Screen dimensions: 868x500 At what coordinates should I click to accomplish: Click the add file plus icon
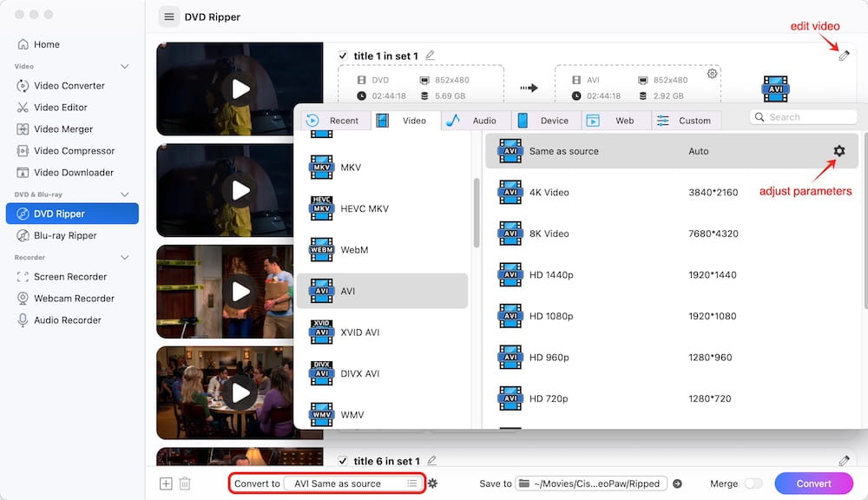pyautogui.click(x=166, y=484)
